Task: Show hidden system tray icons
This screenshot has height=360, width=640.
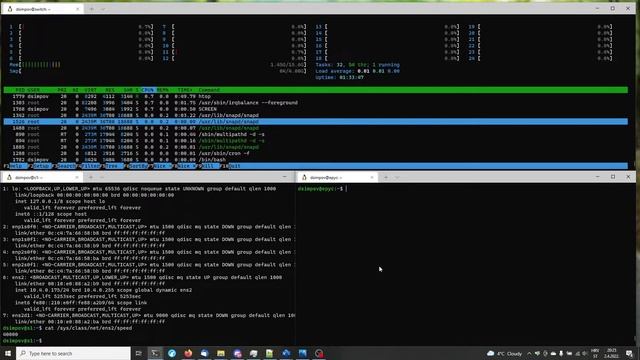Action: (x=529, y=353)
